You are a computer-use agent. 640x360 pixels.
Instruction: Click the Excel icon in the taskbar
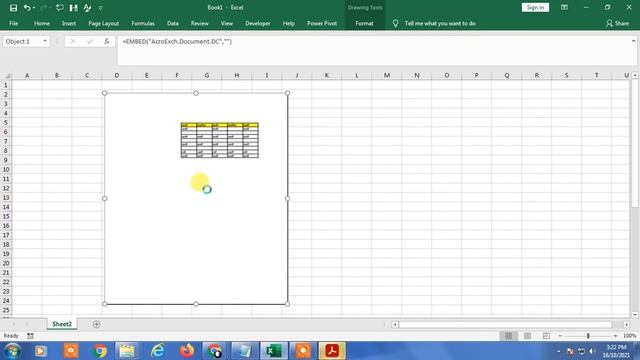tap(273, 351)
